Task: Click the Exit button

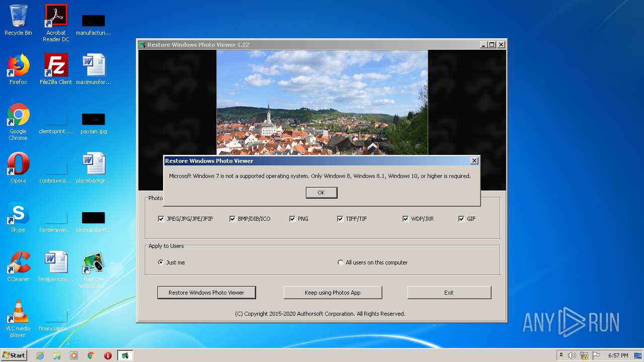Action: pyautogui.click(x=449, y=293)
